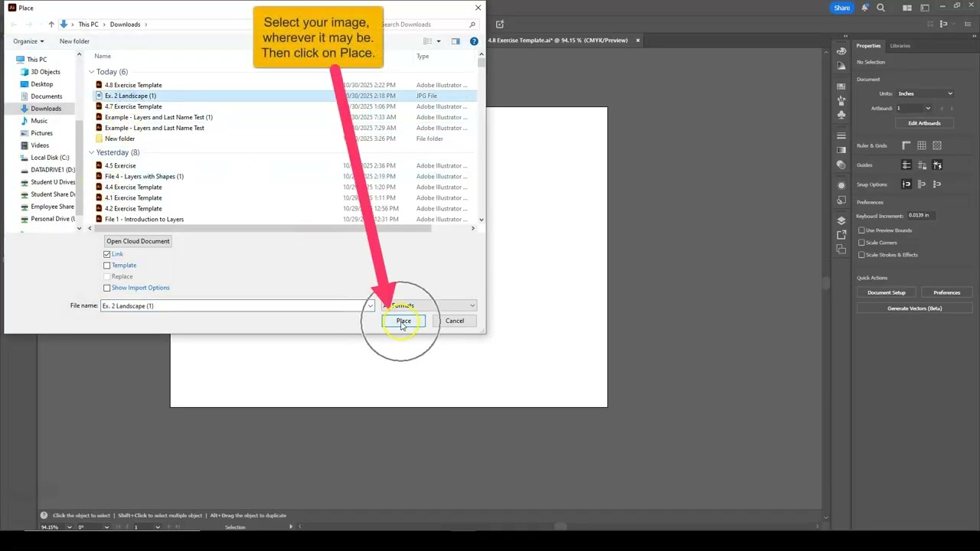Click the Show Grid icon

pos(922,145)
